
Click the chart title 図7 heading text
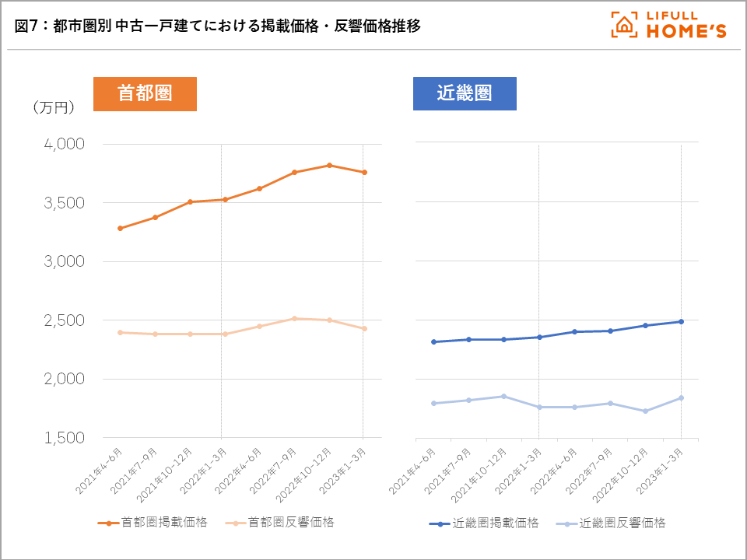(218, 26)
